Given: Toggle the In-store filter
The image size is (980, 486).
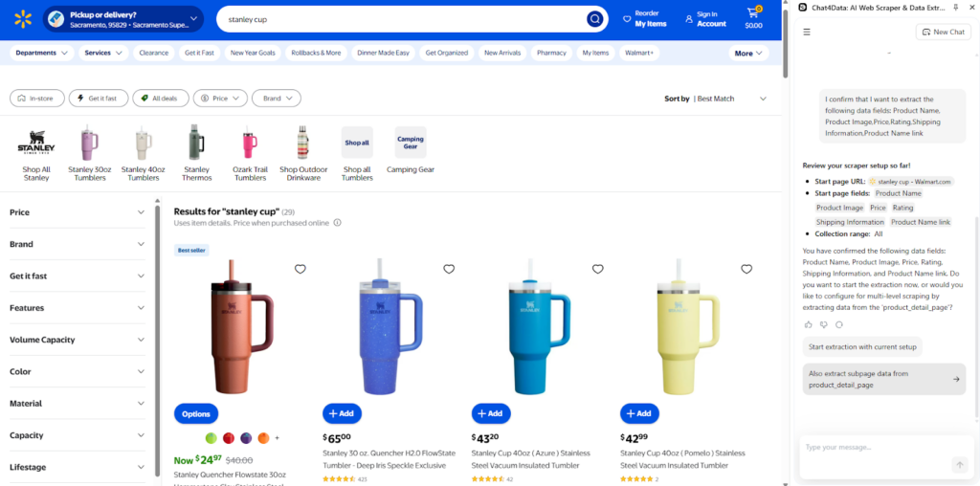Looking at the screenshot, I should click(x=37, y=99).
